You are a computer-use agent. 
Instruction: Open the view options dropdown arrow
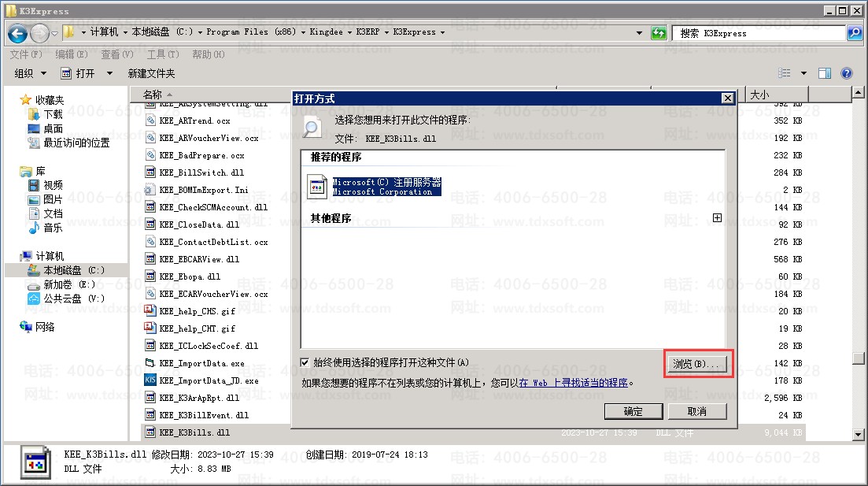tap(803, 73)
